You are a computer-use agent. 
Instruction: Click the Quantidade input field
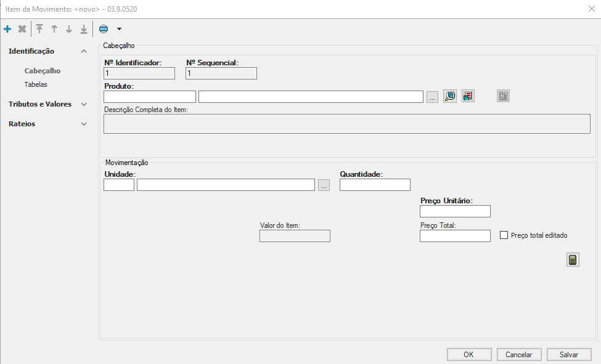click(x=375, y=185)
